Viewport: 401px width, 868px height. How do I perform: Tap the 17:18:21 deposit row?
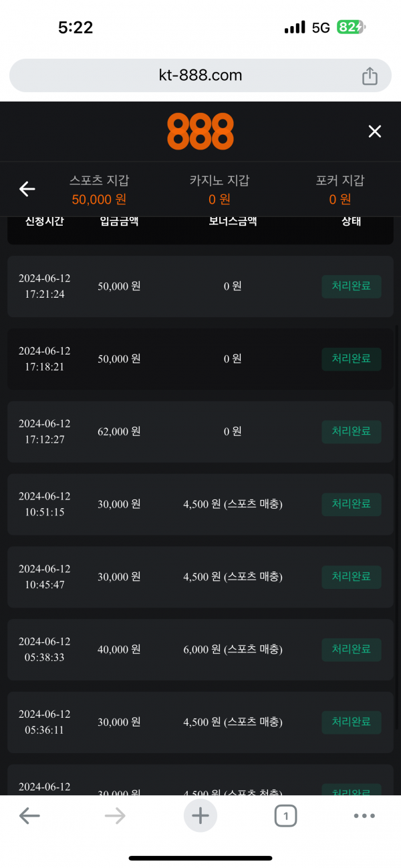pyautogui.click(x=200, y=359)
